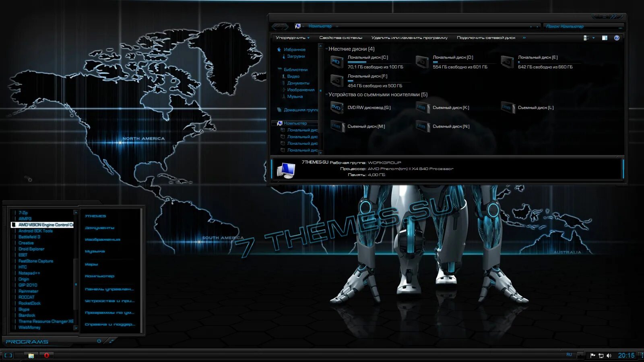The width and height of the screenshot is (644, 362).
Task: Click programs list scrollbar down arrow
Action: pos(76,328)
